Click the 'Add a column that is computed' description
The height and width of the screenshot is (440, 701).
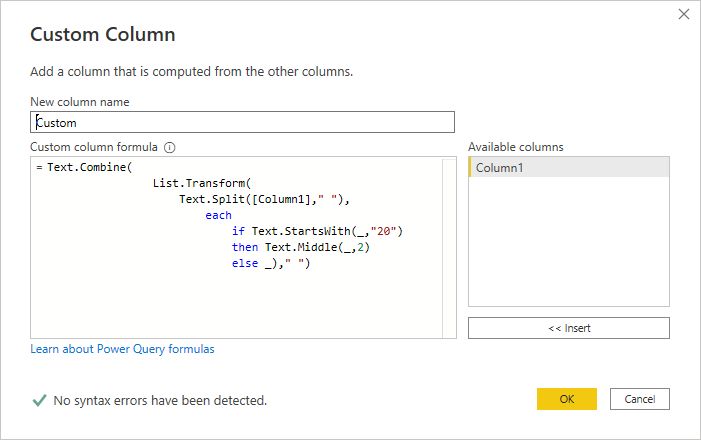191,72
